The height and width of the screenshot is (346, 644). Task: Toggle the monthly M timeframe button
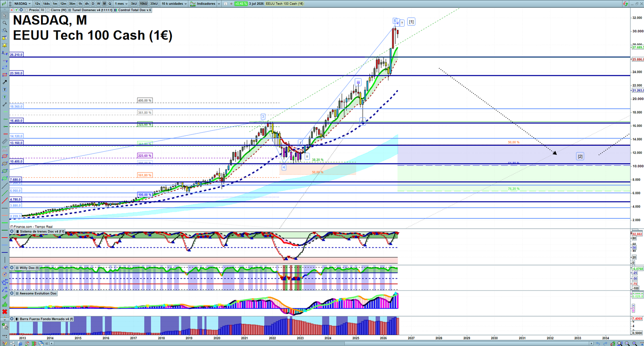click(x=104, y=4)
